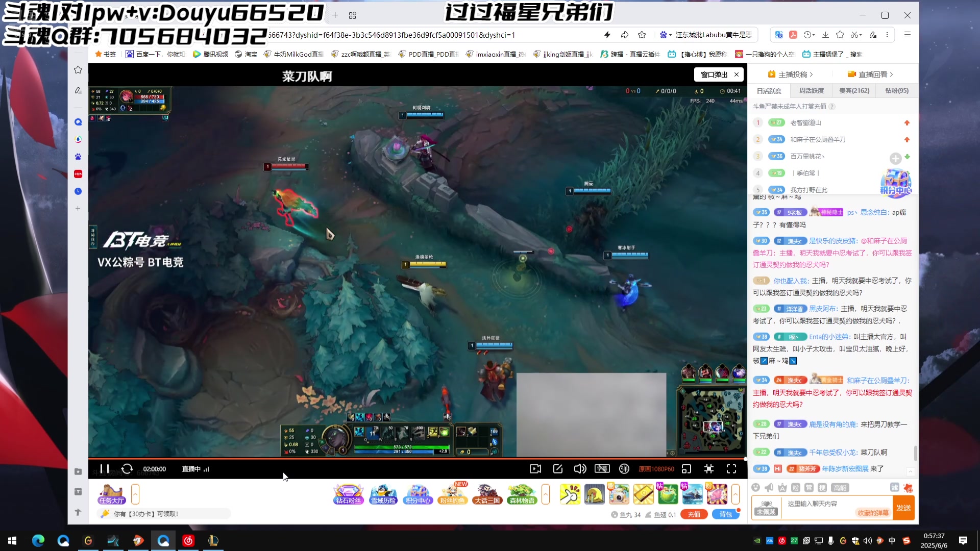Open browser history clock dropdown
Screen dimensions: 980x551
click(x=809, y=35)
